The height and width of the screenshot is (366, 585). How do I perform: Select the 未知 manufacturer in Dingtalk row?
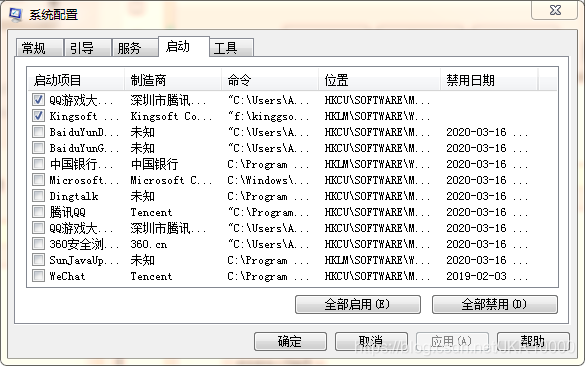143,196
